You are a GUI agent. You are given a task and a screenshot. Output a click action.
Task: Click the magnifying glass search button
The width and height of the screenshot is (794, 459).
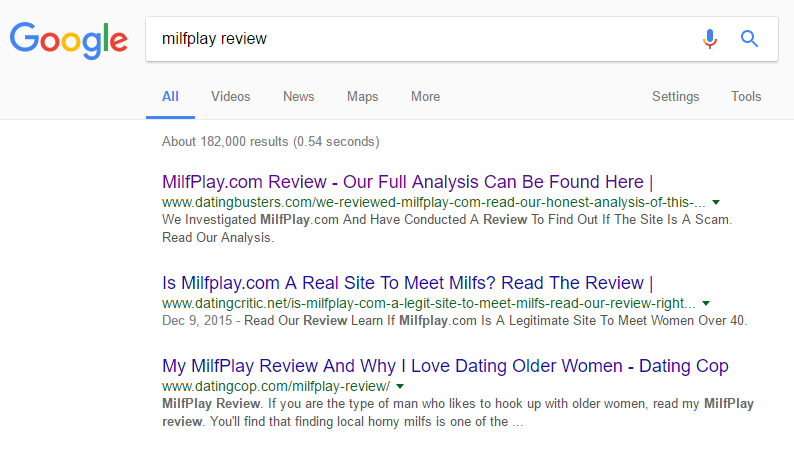(749, 39)
